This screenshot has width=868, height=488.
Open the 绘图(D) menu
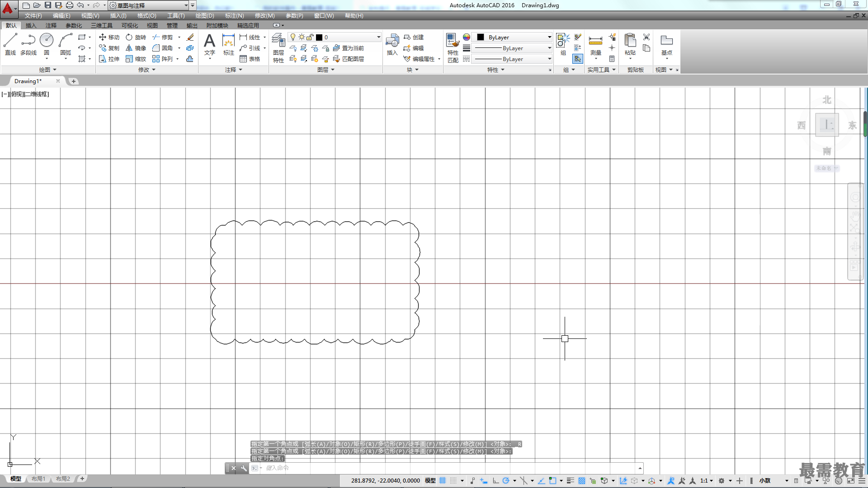pyautogui.click(x=205, y=15)
